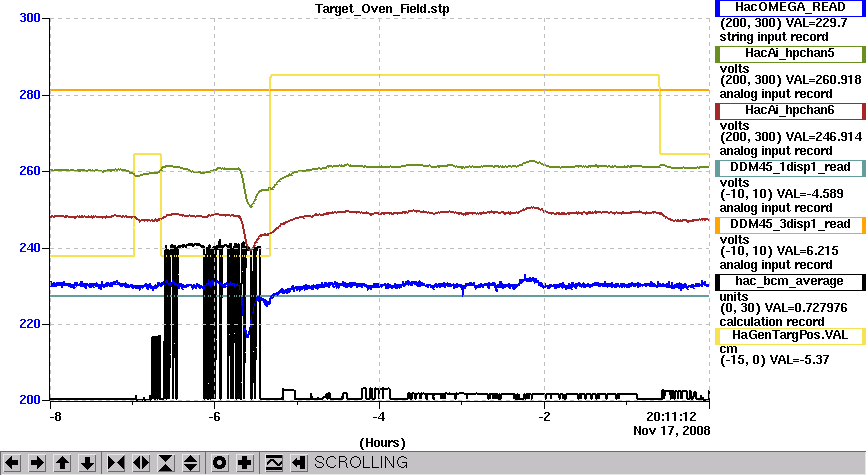
Task: Click the (Hours) axis unit label
Action: 382,443
